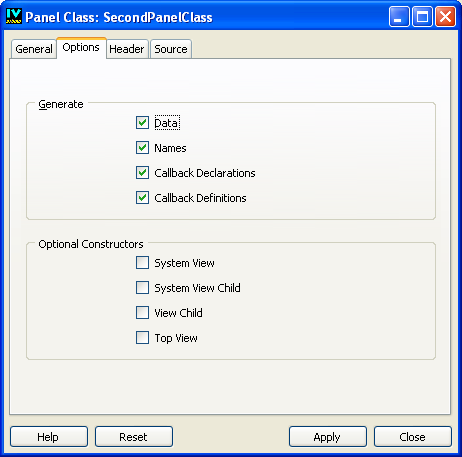Open the Header tab
Screen dimensions: 462x457
(x=127, y=49)
